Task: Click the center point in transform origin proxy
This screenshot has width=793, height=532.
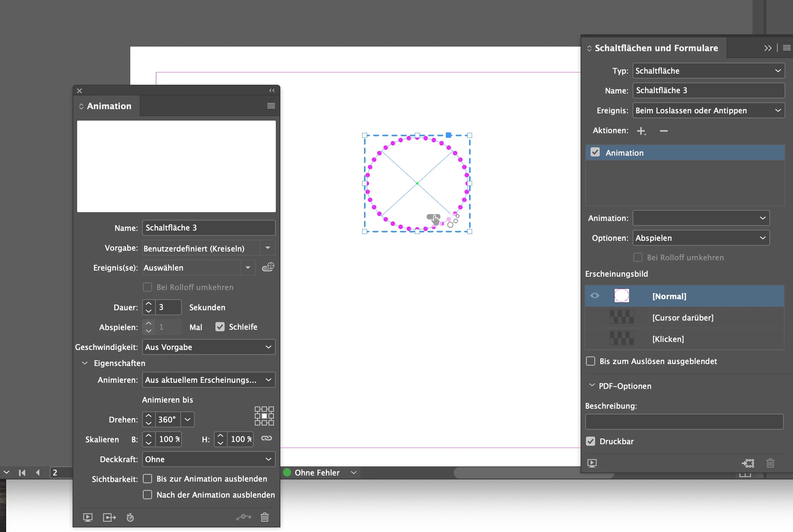Action: (264, 416)
